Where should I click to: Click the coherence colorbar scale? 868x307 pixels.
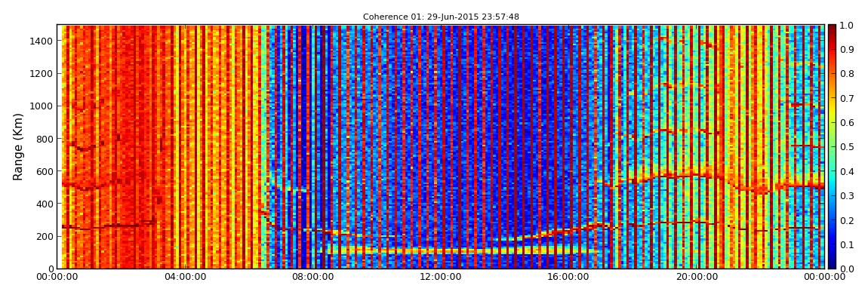point(832,146)
